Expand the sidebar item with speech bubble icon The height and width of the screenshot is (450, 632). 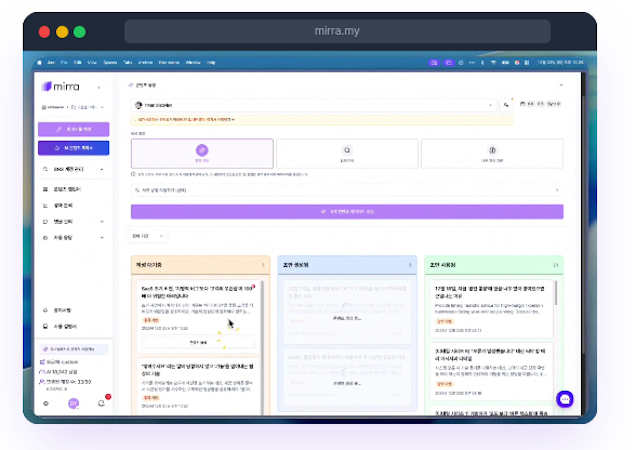click(73, 222)
